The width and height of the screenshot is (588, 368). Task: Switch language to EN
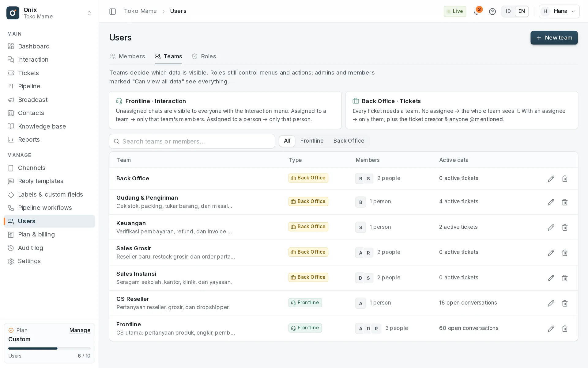tap(522, 11)
